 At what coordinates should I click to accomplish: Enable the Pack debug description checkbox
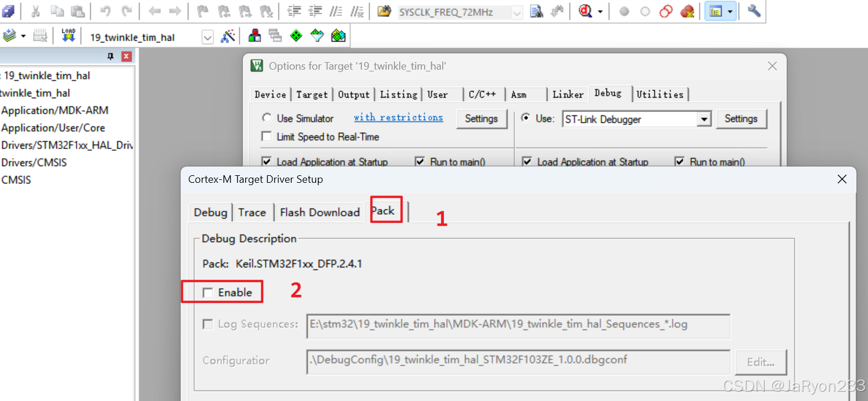pyautogui.click(x=207, y=292)
